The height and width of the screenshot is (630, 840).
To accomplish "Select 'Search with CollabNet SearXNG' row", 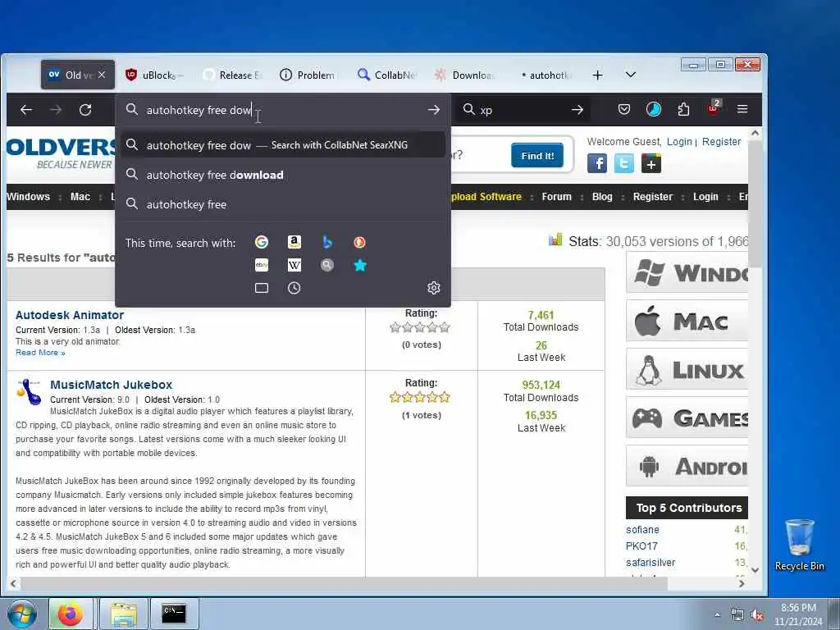I will (x=283, y=145).
